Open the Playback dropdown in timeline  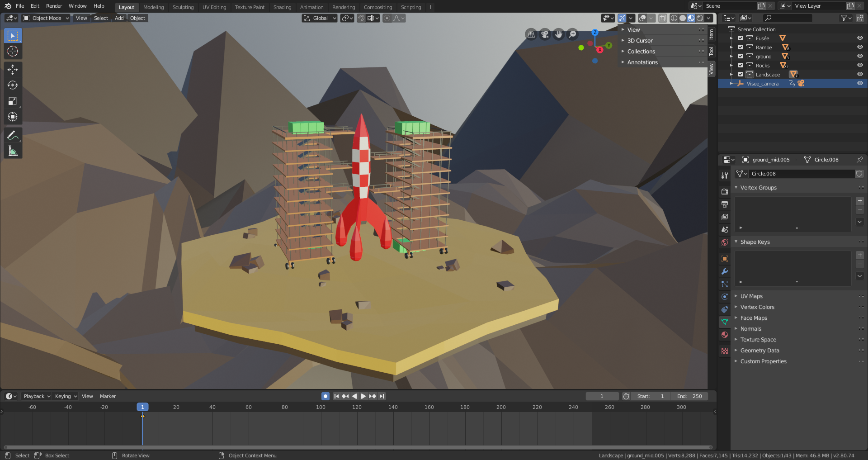(x=37, y=396)
